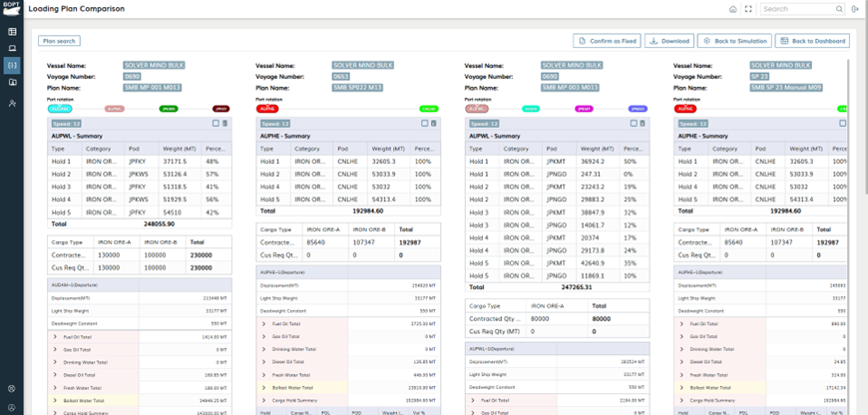Open the folder icon menu in sidebar
The image size is (868, 415).
[12, 83]
